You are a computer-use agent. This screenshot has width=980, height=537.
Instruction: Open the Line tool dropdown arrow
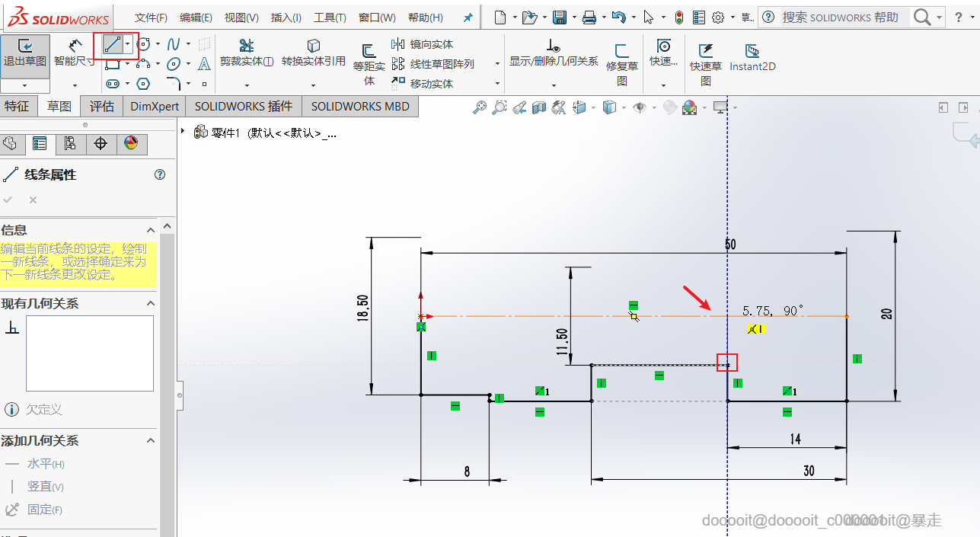(x=128, y=45)
